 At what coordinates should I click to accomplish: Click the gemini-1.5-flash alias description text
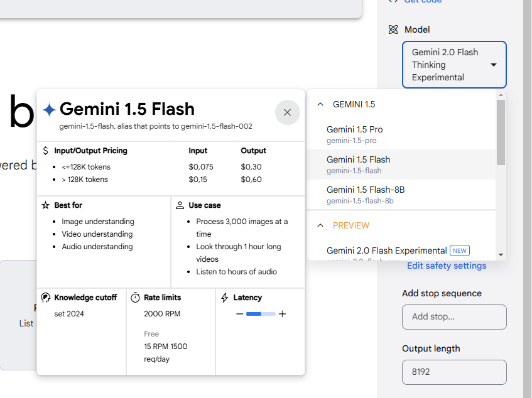(156, 126)
